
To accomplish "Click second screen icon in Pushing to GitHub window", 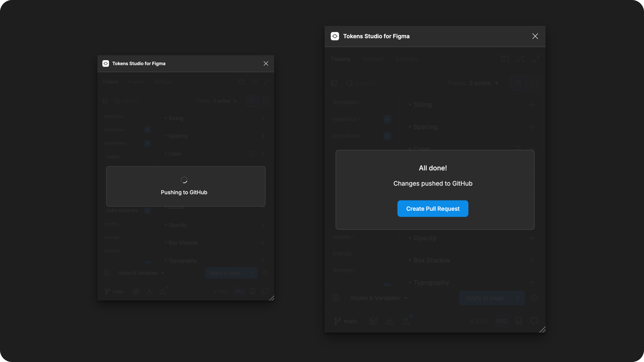I will (242, 82).
